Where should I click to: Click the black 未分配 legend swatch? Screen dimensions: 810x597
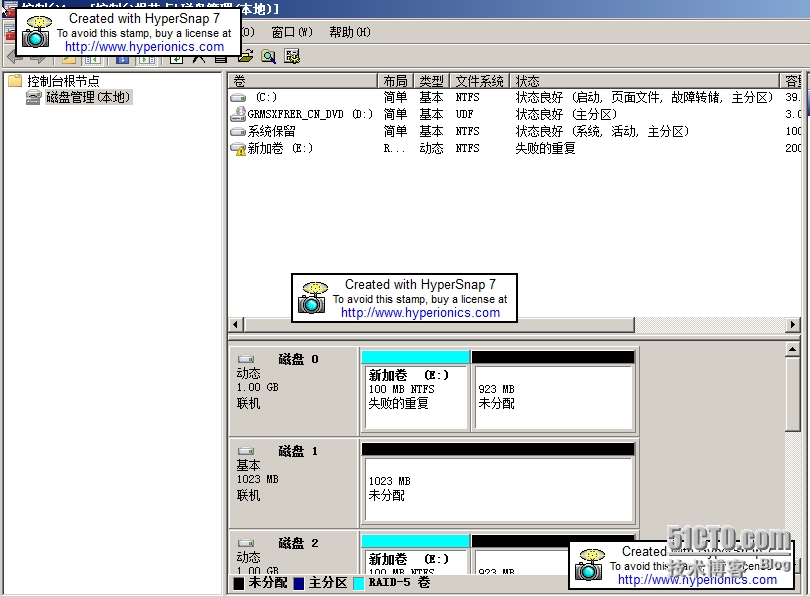pos(239,583)
